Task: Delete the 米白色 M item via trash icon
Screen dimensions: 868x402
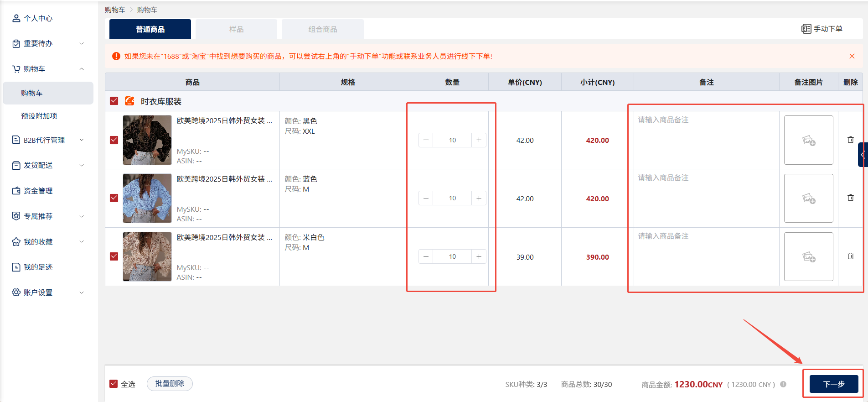Action: 851,256
